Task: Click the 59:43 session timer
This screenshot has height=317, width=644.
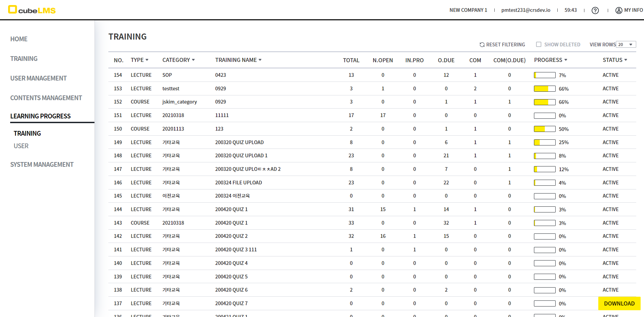Action: click(571, 10)
